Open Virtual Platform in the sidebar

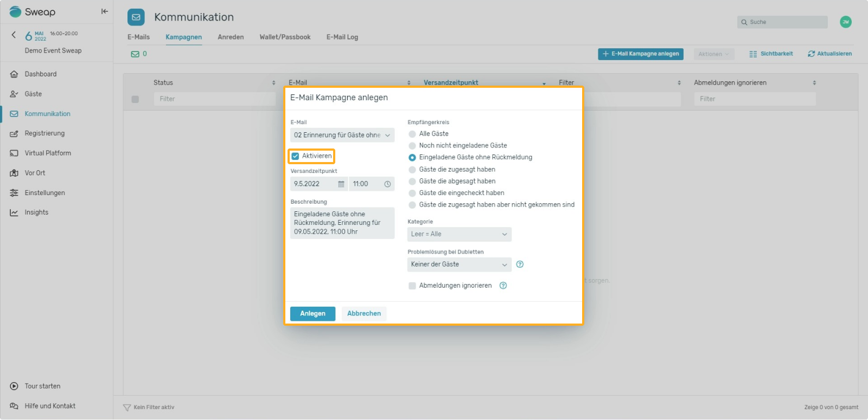click(48, 153)
